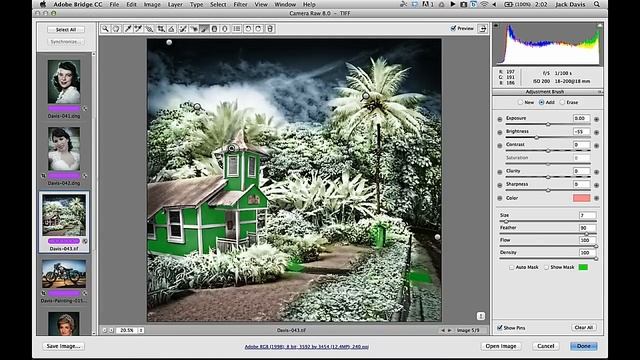Image resolution: width=640 pixels, height=360 pixels.
Task: Select the Crop tool
Action: [x=161, y=29]
